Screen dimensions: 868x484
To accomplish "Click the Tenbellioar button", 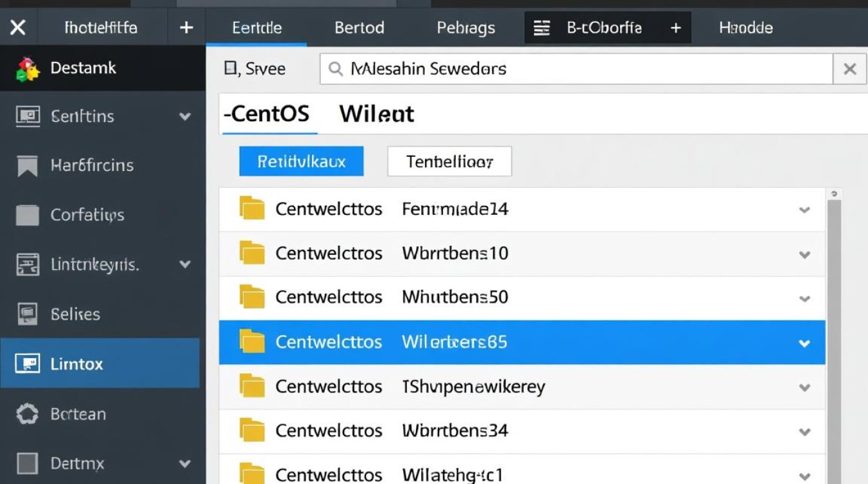I will point(449,161).
